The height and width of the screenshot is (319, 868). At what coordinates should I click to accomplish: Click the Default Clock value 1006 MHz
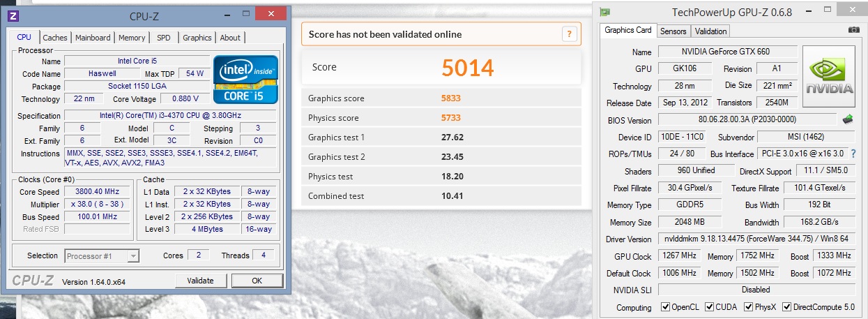click(680, 273)
